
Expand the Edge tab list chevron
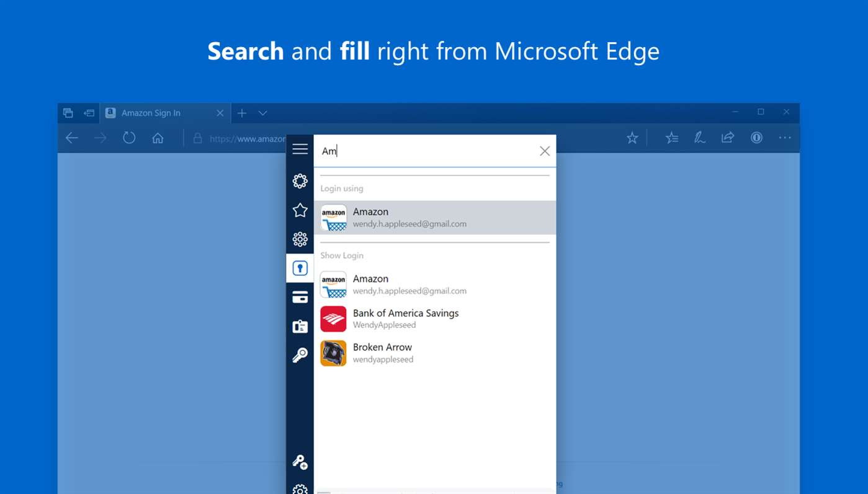click(263, 113)
